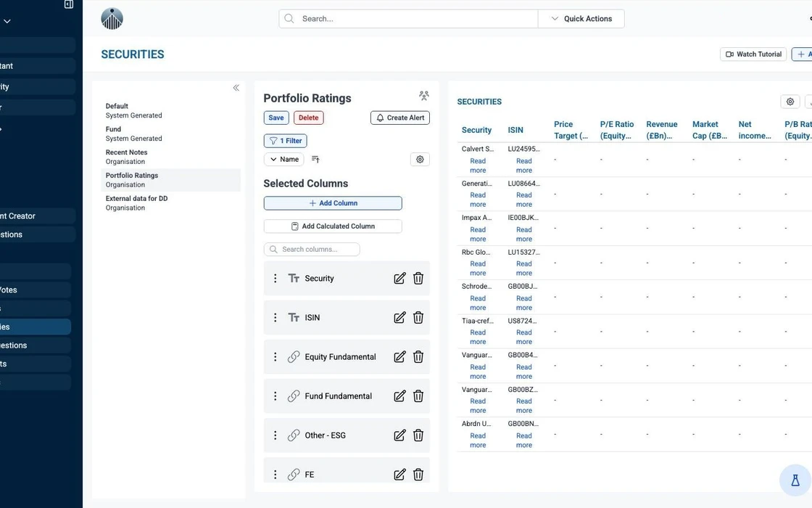Image resolution: width=812 pixels, height=508 pixels.
Task: Edit the Security column
Action: click(x=399, y=279)
